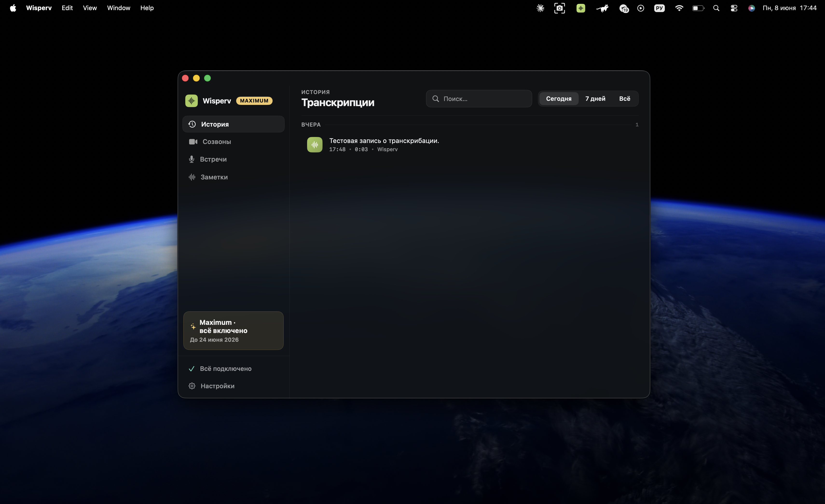The image size is (825, 504).
Task: Open the View menu
Action: pyautogui.click(x=90, y=8)
